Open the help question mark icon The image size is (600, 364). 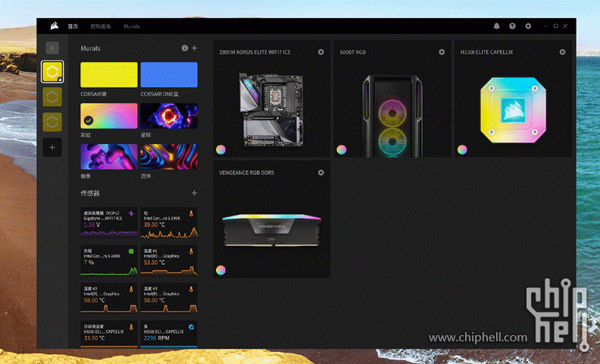[512, 26]
